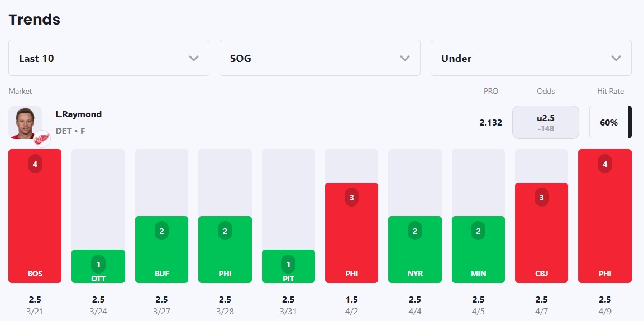Click the L.Raymond player name
644x321 pixels.
coord(78,114)
